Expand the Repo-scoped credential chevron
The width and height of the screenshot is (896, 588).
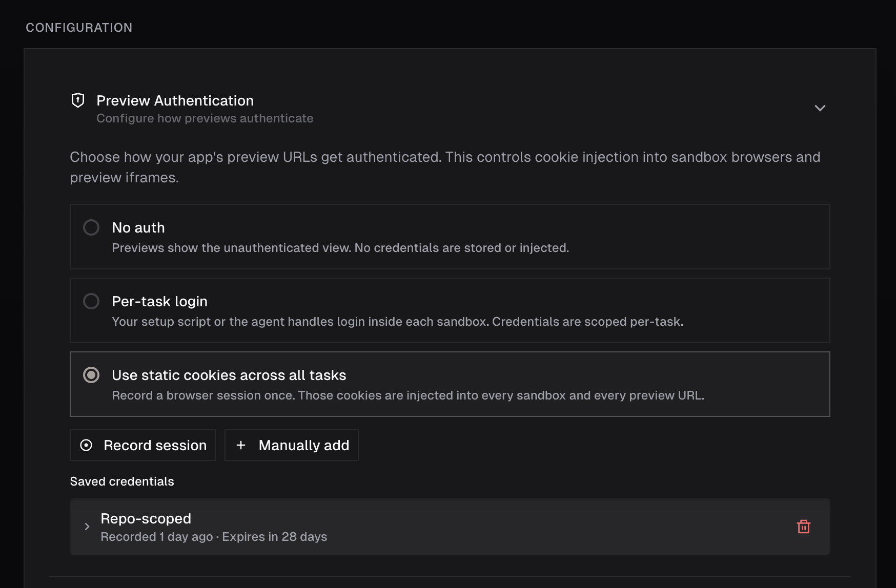tap(87, 527)
